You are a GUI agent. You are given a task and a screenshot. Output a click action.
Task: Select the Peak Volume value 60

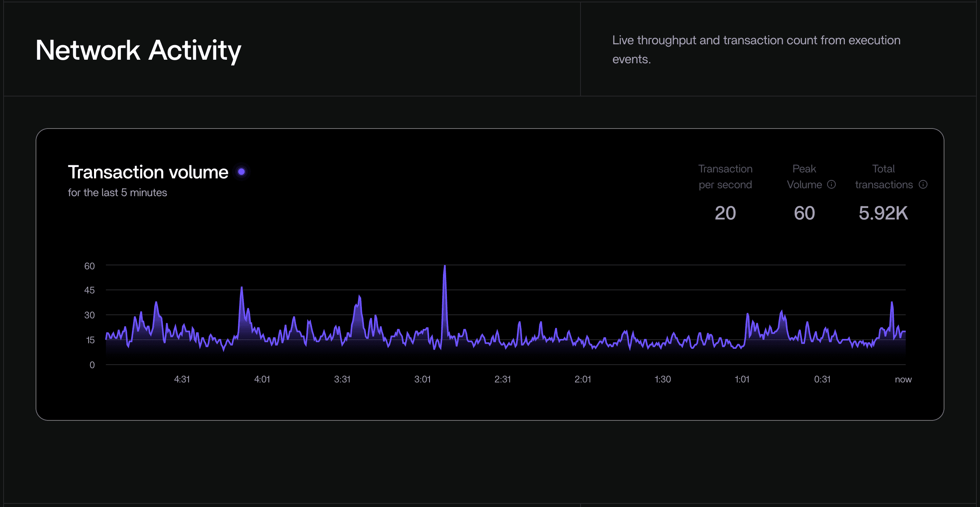(805, 213)
